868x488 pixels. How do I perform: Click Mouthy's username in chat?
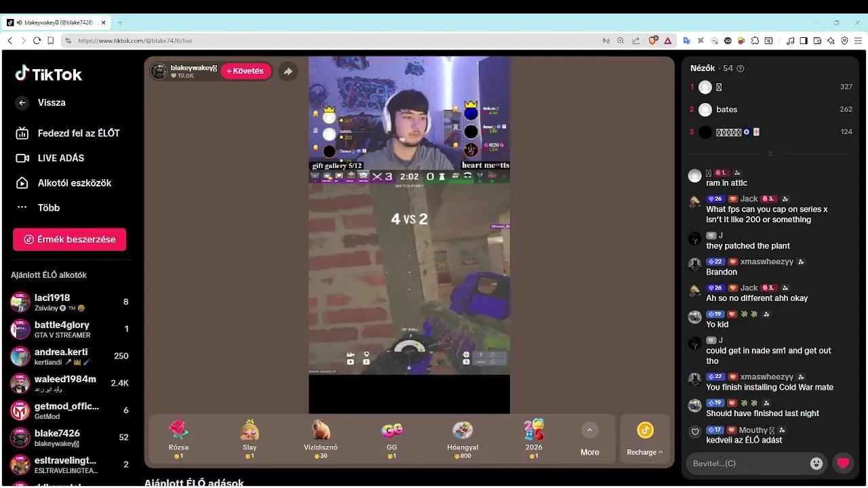click(x=753, y=430)
